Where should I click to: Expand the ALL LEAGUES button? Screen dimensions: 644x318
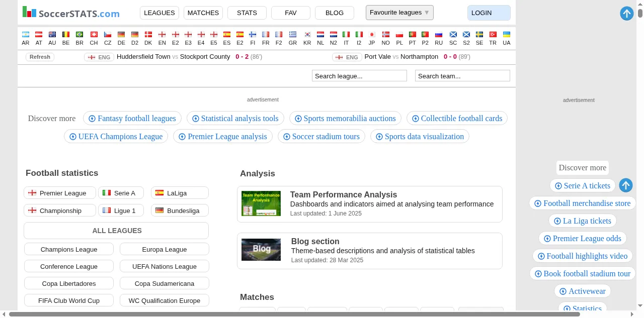coord(116,231)
